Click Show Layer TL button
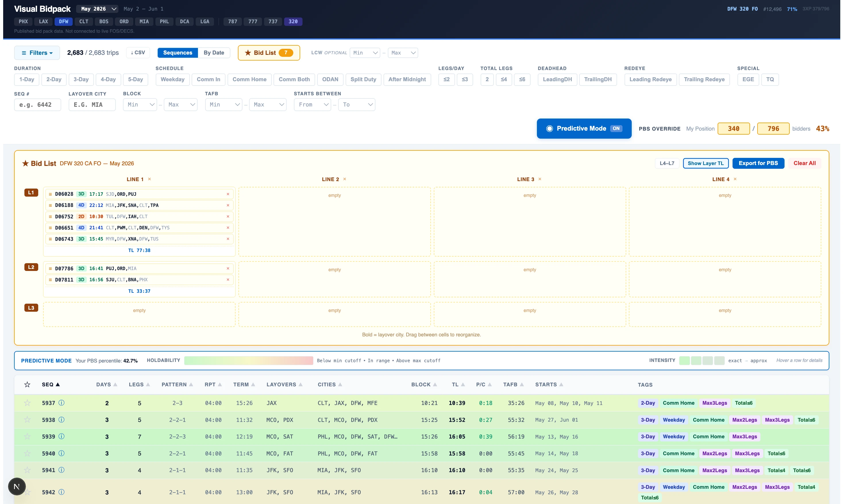The image size is (844, 504). [706, 163]
